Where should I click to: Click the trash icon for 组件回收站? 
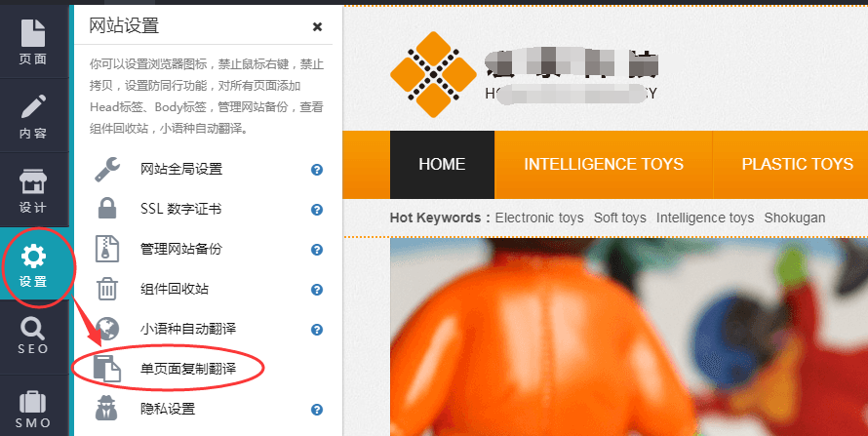pyautogui.click(x=107, y=289)
